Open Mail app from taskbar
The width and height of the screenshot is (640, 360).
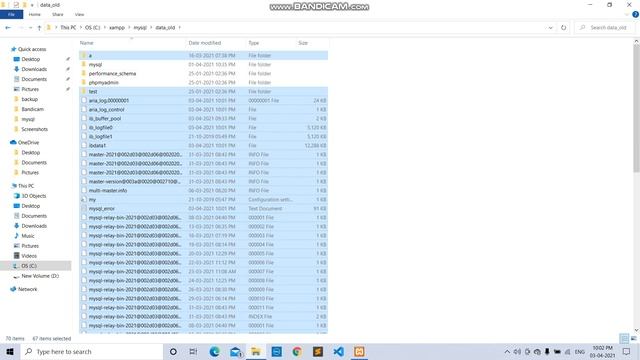pyautogui.click(x=236, y=351)
